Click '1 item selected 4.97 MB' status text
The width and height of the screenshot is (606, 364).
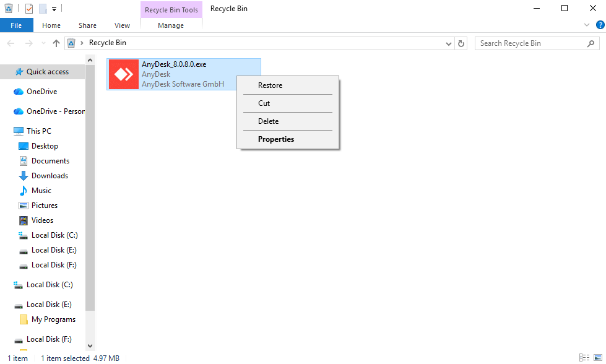coord(80,358)
